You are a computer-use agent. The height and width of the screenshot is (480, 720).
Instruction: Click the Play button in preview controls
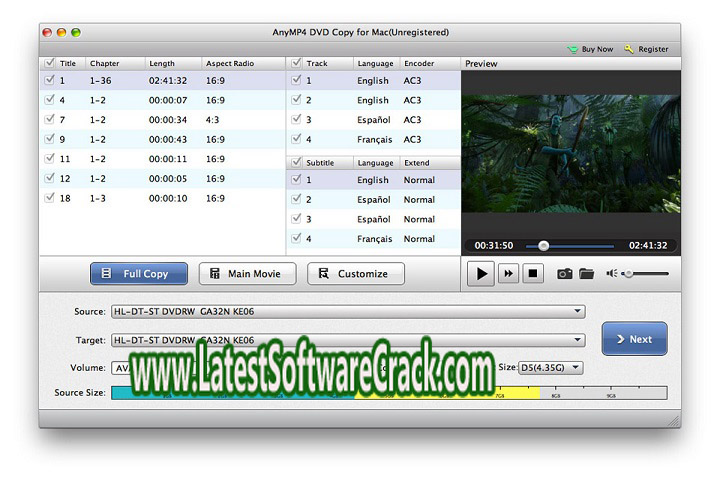pyautogui.click(x=481, y=273)
